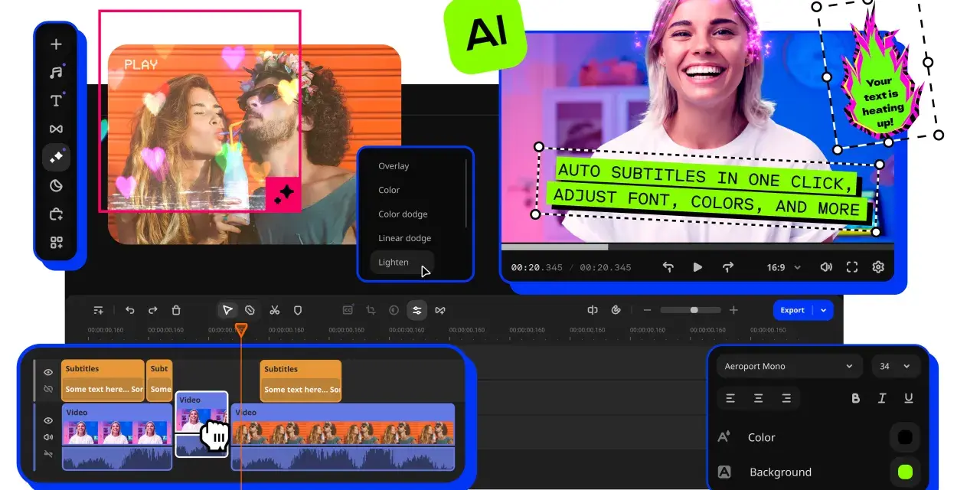Click the timeline zoom slider handle
This screenshot has width=980, height=490.
[694, 310]
